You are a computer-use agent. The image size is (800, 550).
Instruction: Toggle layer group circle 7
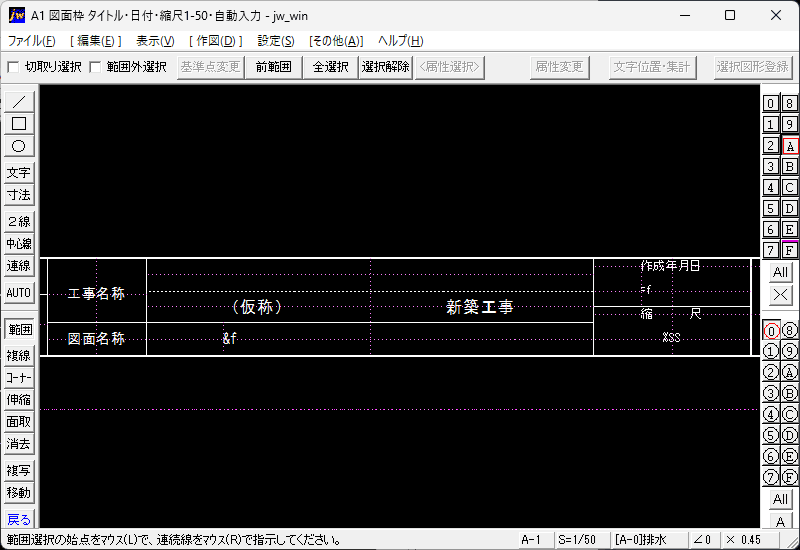771,477
